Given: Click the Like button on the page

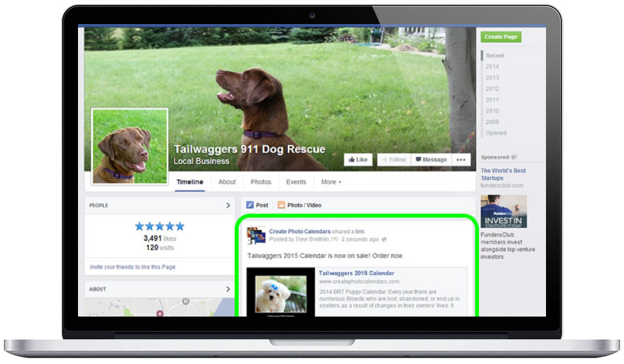Looking at the screenshot, I should (x=358, y=159).
